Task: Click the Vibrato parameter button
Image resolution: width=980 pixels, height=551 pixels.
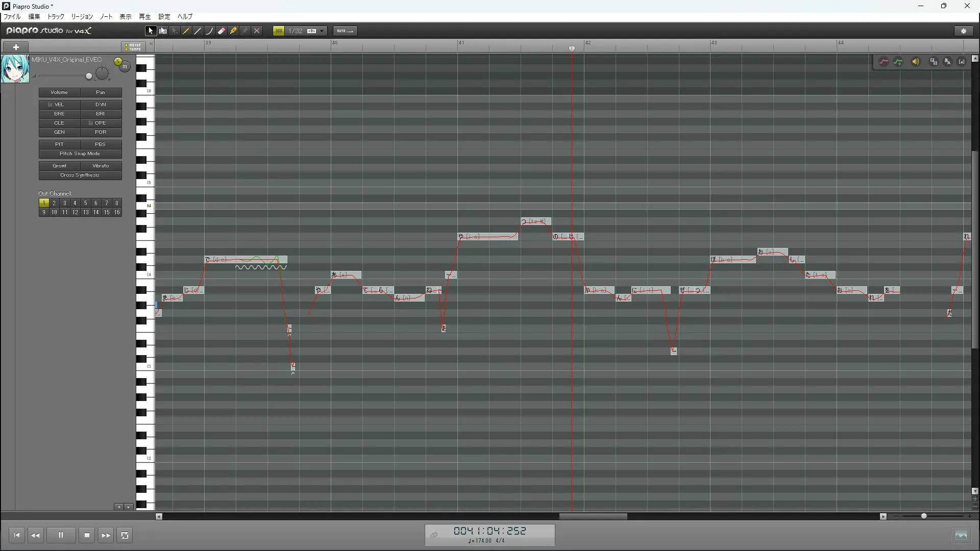Action: (x=101, y=166)
